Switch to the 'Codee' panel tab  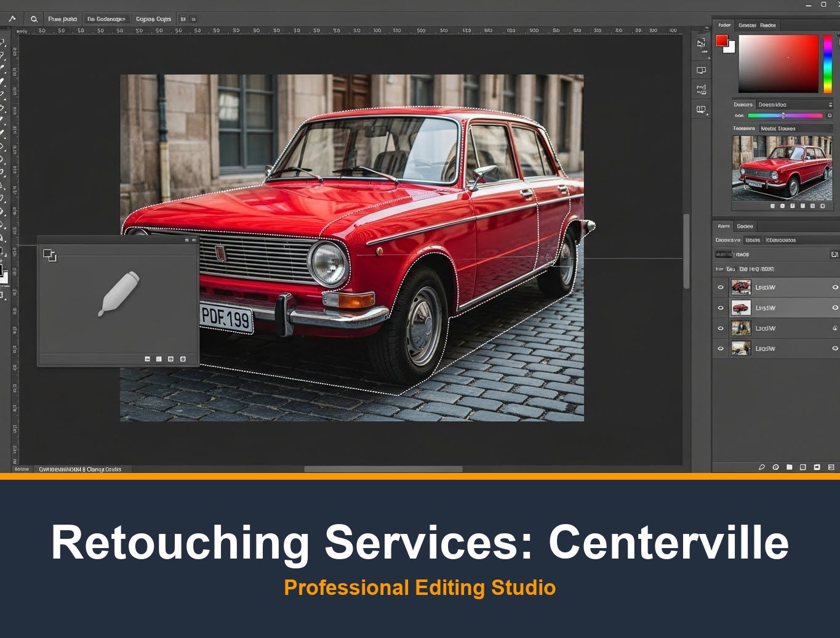[745, 227]
